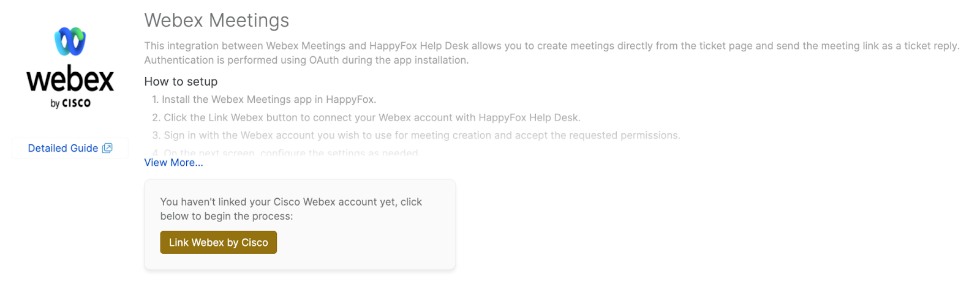980x293 pixels.
Task: Select step 2 Click the Link Webex button
Action: pyautogui.click(x=366, y=117)
